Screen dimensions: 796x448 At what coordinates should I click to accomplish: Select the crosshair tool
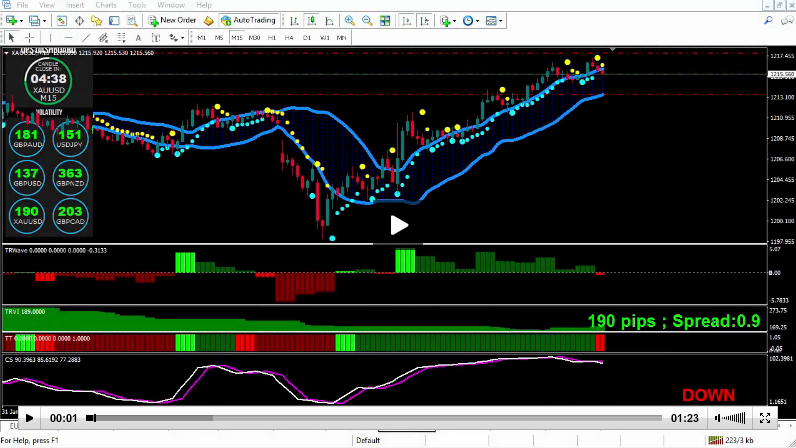click(29, 38)
